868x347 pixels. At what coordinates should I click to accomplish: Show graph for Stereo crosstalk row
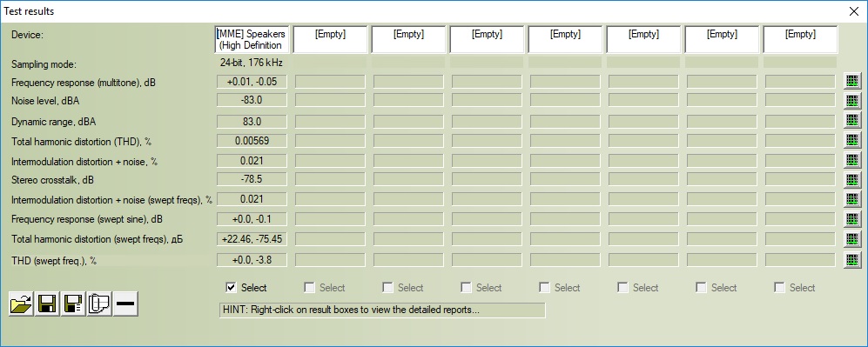click(x=852, y=179)
